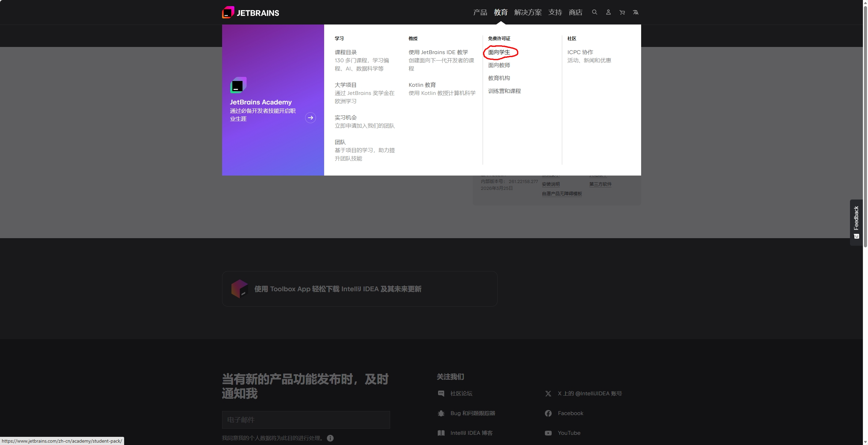Open the 课程目录 link

point(346,52)
